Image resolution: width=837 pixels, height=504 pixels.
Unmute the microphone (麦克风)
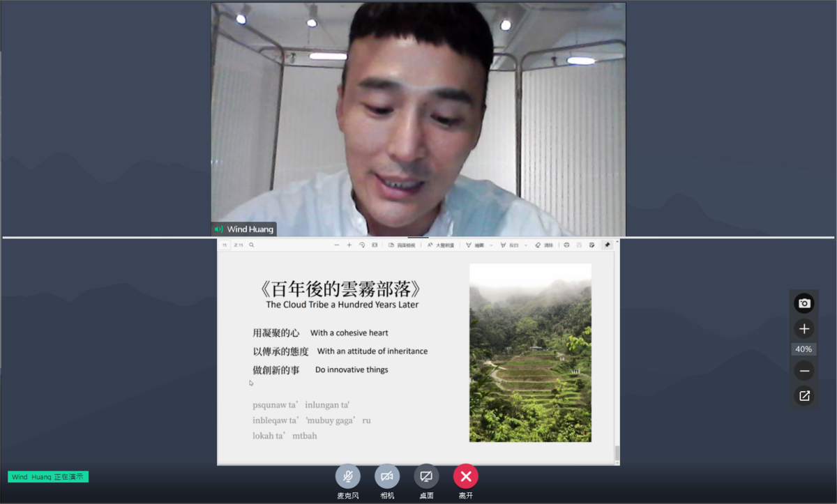click(x=347, y=476)
